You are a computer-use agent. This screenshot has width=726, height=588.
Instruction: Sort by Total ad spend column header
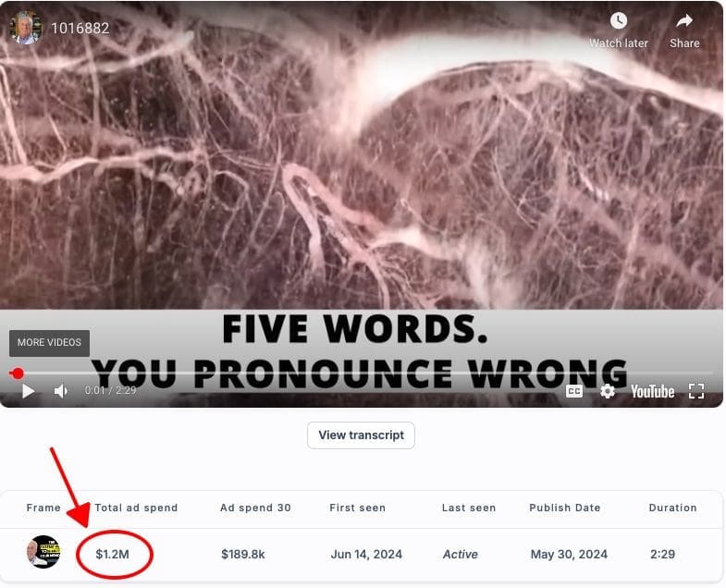coord(136,508)
